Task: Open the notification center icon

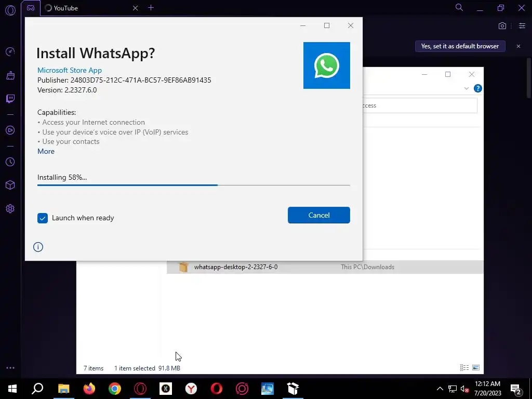Action: coord(516,389)
